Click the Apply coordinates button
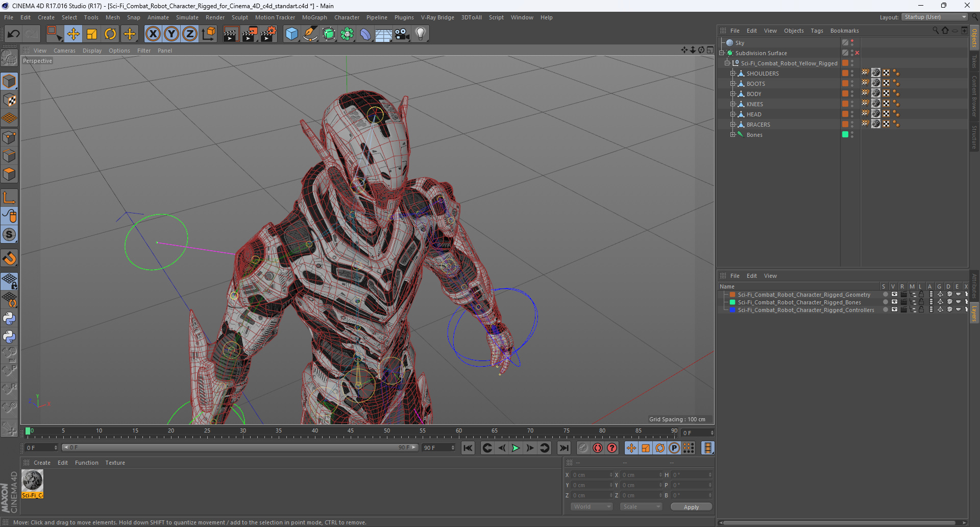The width and height of the screenshot is (980, 527). pyautogui.click(x=691, y=507)
